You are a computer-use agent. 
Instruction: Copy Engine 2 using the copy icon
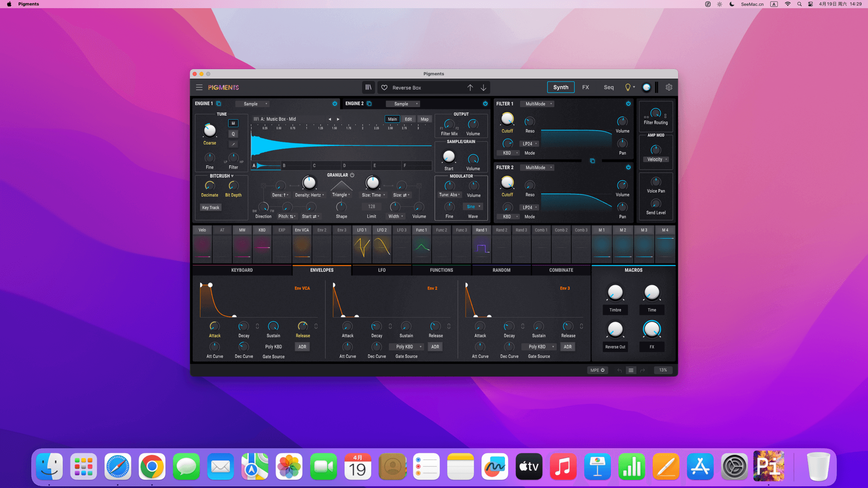(x=369, y=103)
